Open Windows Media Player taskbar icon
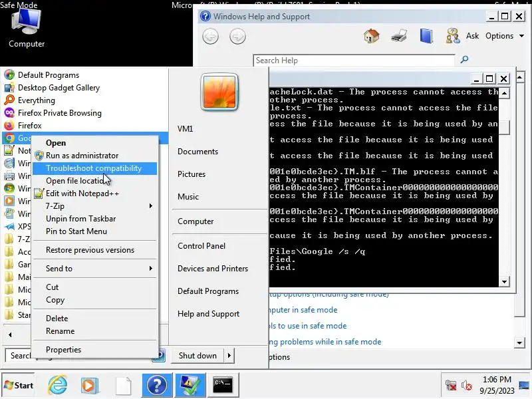The height and width of the screenshot is (399, 532). click(x=90, y=386)
